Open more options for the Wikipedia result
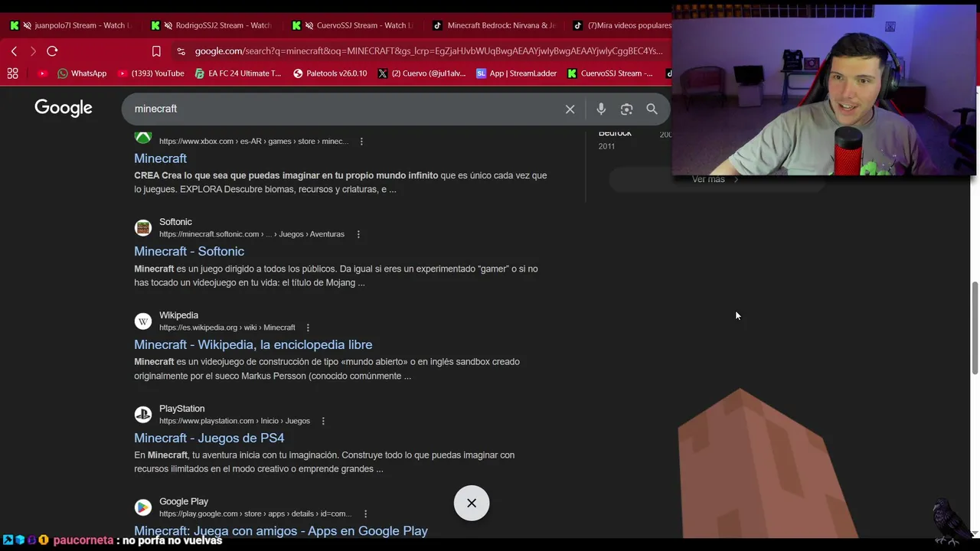Screen dimensions: 980x551 pyautogui.click(x=308, y=328)
